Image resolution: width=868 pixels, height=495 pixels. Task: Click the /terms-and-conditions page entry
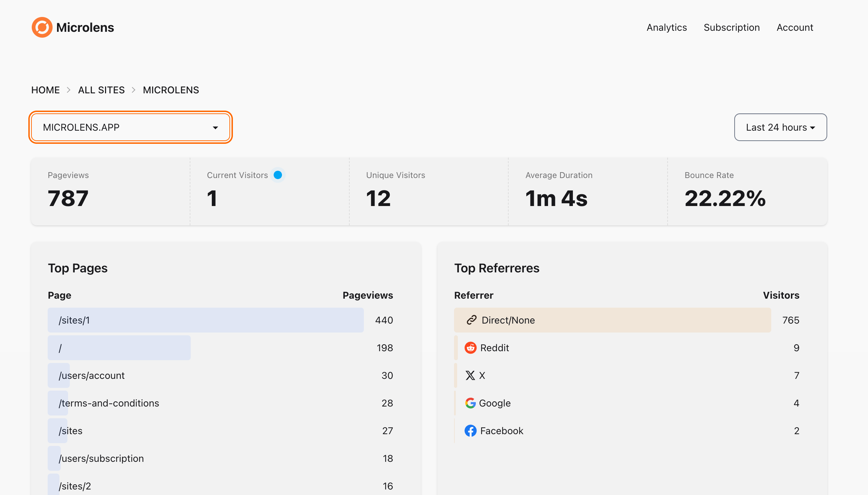pos(109,403)
